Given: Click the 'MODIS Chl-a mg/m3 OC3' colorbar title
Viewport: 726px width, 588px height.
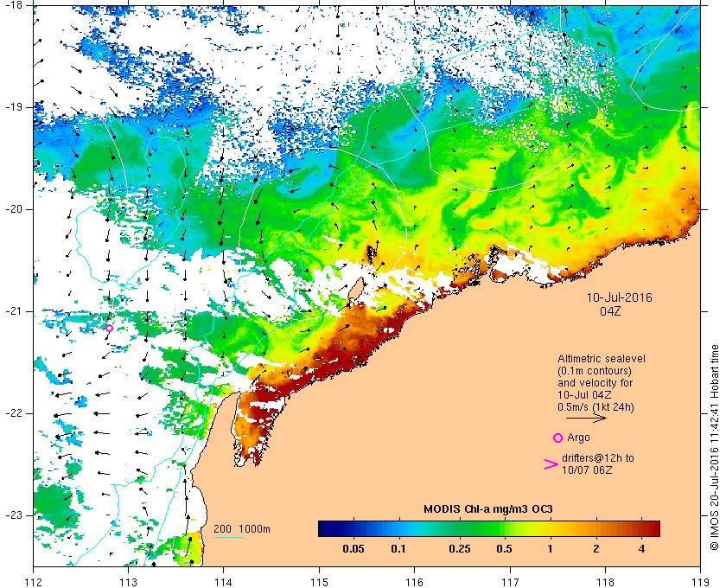Looking at the screenshot, I should (x=488, y=509).
